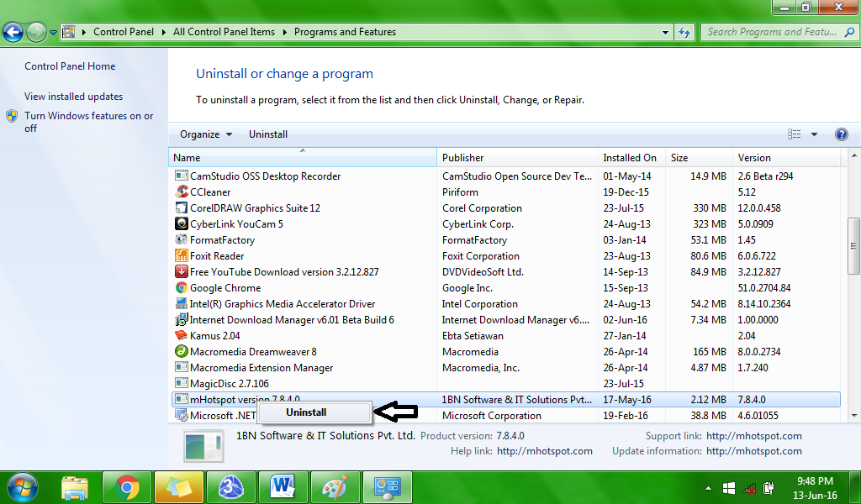Sort by the Installed On column

point(631,157)
